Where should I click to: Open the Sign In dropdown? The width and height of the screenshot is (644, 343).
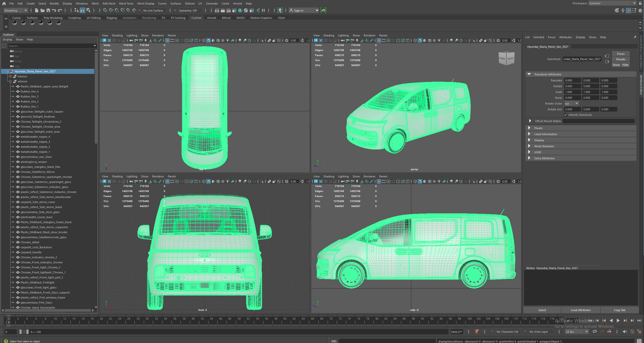(304, 10)
